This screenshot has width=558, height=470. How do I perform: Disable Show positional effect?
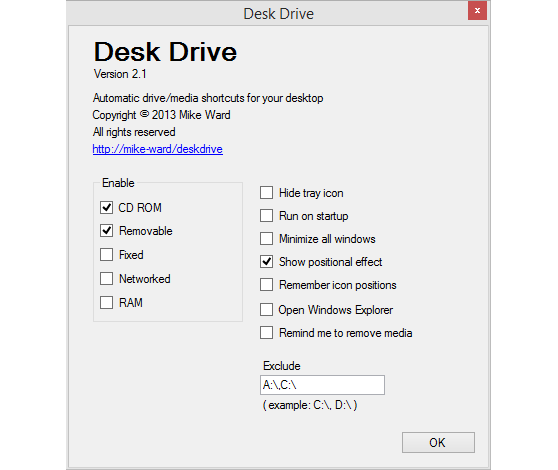pos(267,262)
